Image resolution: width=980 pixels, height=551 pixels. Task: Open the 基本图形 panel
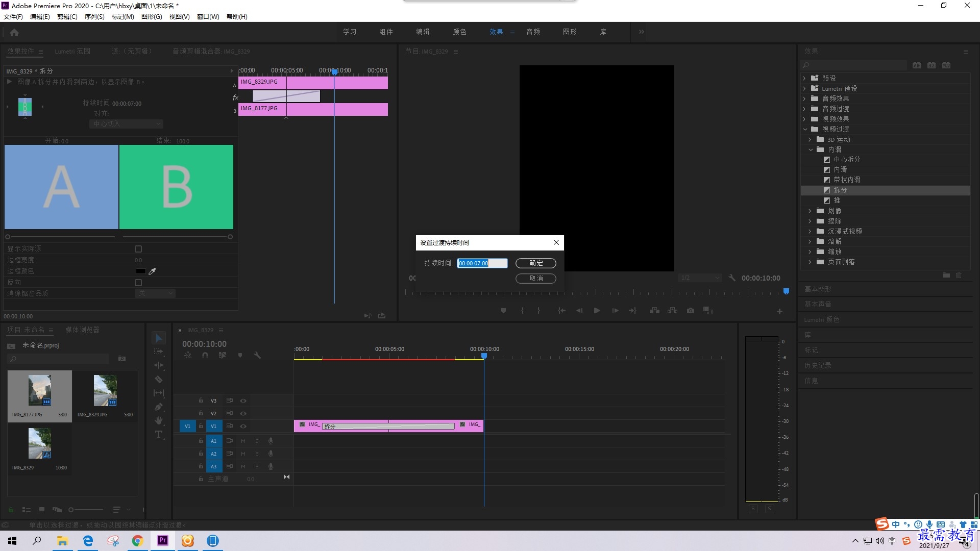pos(818,289)
